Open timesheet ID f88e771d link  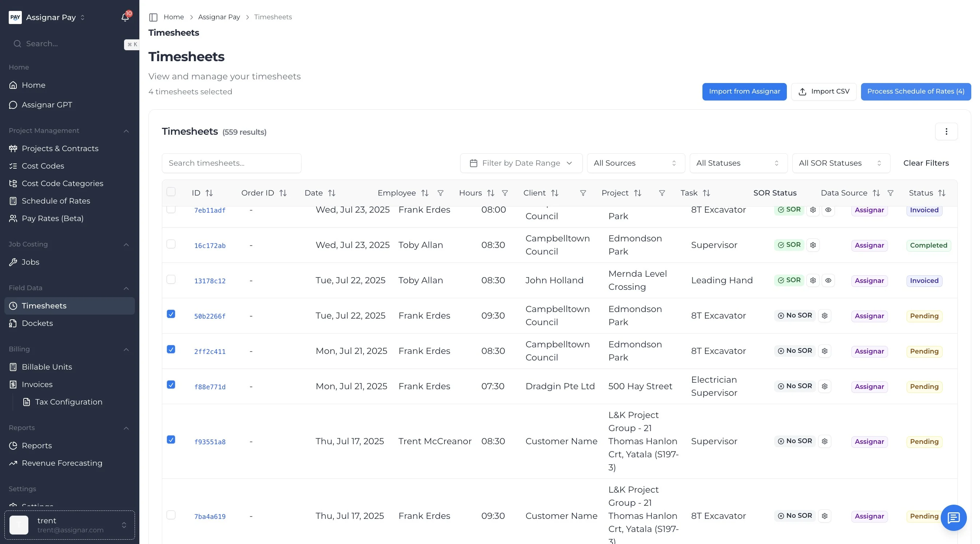point(210,387)
